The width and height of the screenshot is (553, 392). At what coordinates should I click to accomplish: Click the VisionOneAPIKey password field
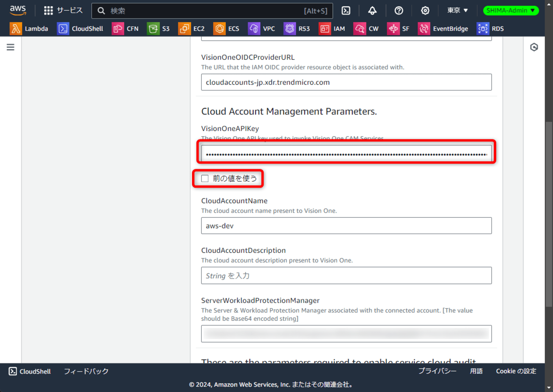pos(346,154)
